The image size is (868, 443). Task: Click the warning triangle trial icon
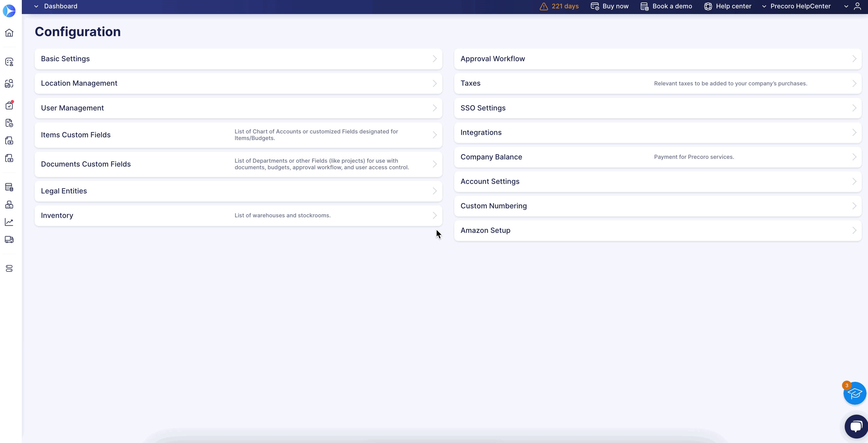pyautogui.click(x=544, y=6)
